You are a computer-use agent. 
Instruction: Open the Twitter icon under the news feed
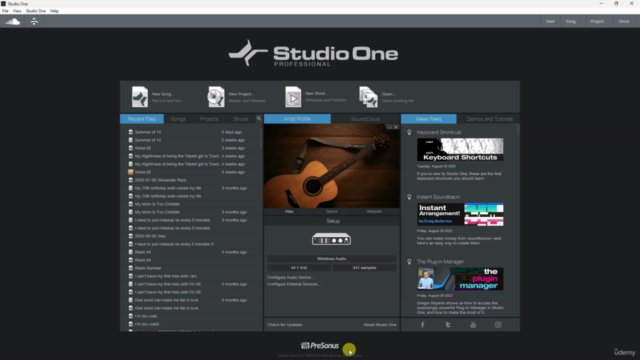click(448, 325)
